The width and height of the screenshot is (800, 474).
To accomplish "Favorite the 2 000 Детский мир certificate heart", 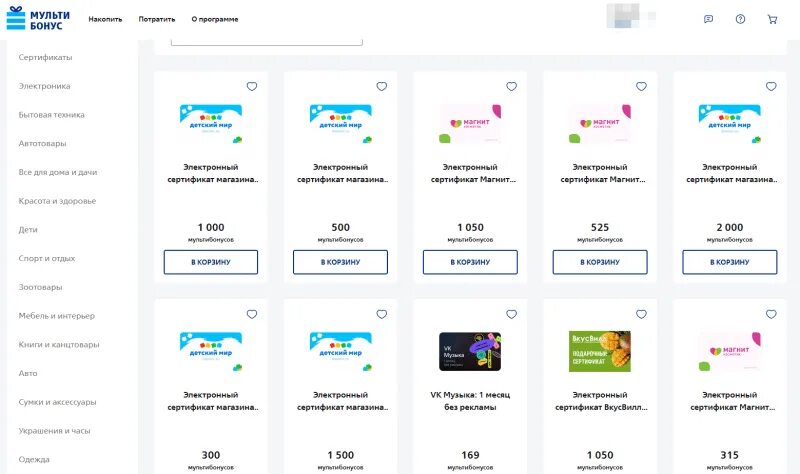I will click(771, 86).
